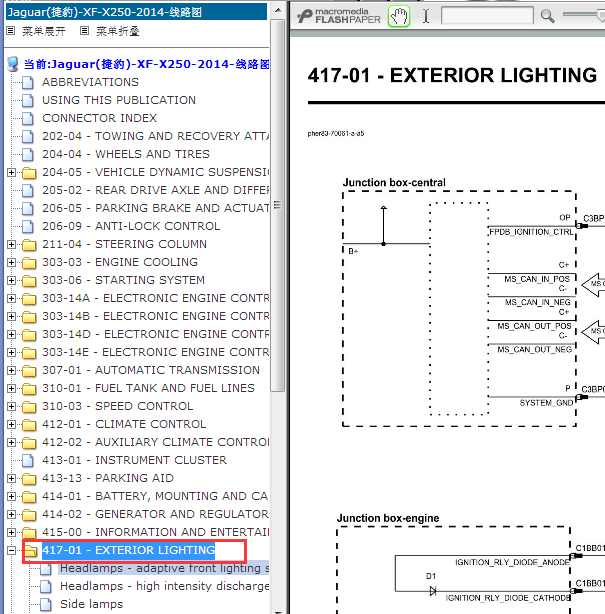The height and width of the screenshot is (614, 605).
Task: Select the FlashPaper hand pan tool
Action: tap(399, 17)
